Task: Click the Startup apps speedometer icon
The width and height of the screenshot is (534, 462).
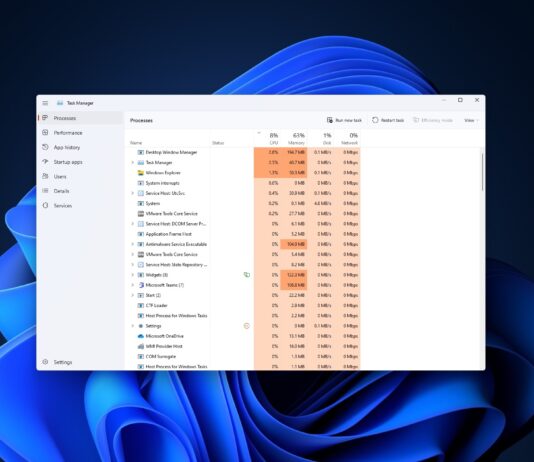Action: tap(45, 161)
